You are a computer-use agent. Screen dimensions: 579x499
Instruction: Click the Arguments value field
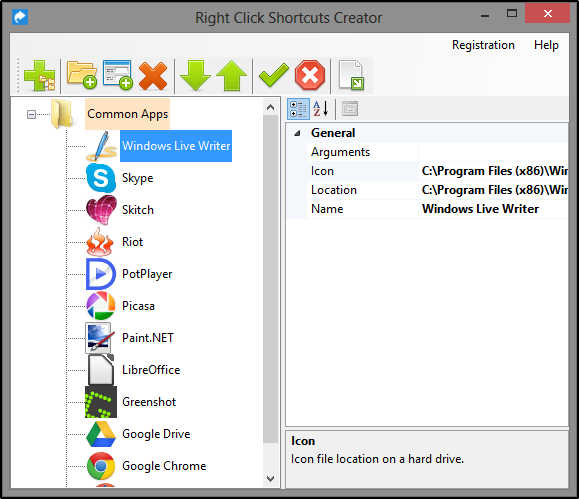coord(493,152)
